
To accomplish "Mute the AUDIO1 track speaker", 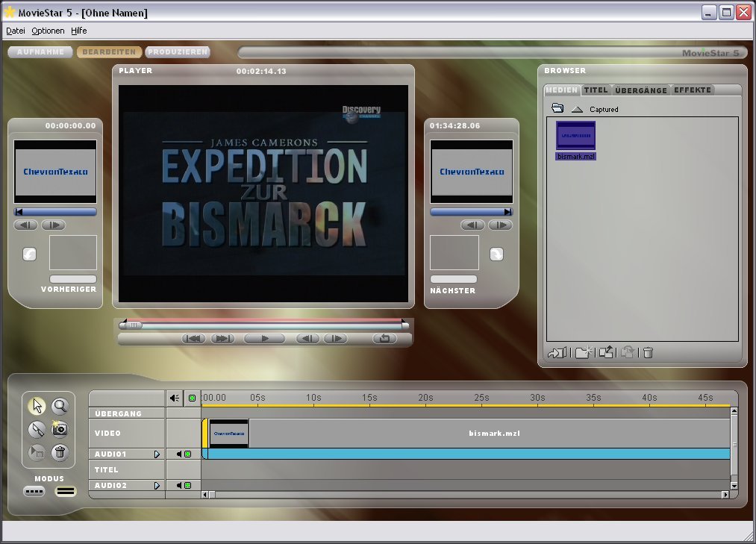I will tap(180, 454).
